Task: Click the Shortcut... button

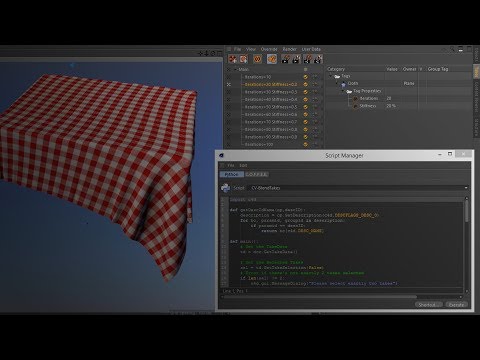Action: tap(429, 305)
